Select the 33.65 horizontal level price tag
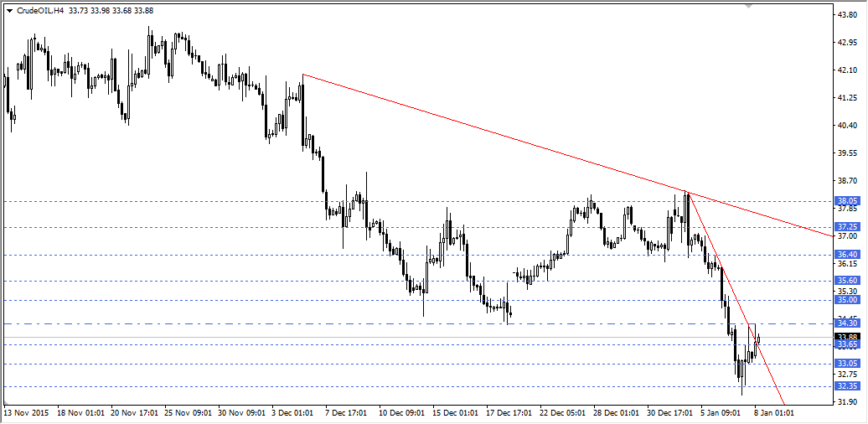The width and height of the screenshot is (868, 424). [847, 344]
